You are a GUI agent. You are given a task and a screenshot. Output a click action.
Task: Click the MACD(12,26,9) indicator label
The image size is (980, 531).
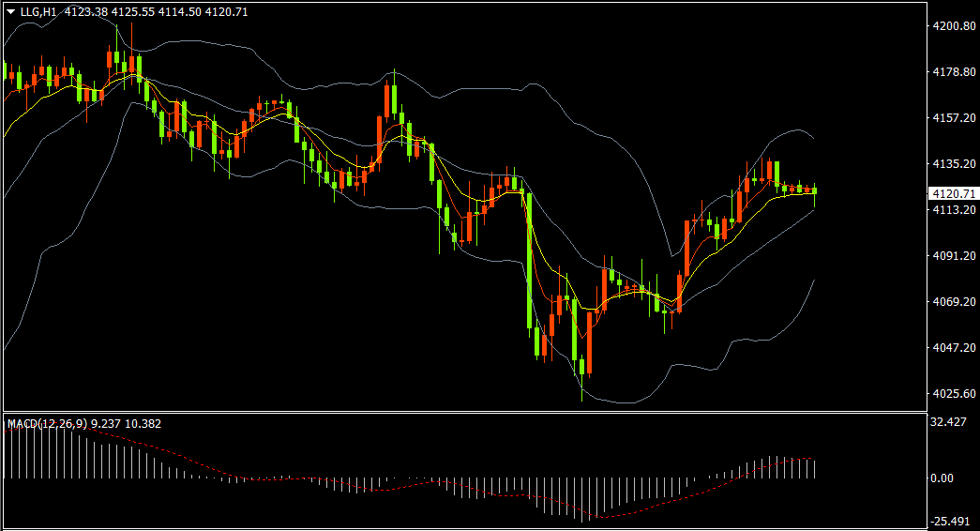(48, 423)
